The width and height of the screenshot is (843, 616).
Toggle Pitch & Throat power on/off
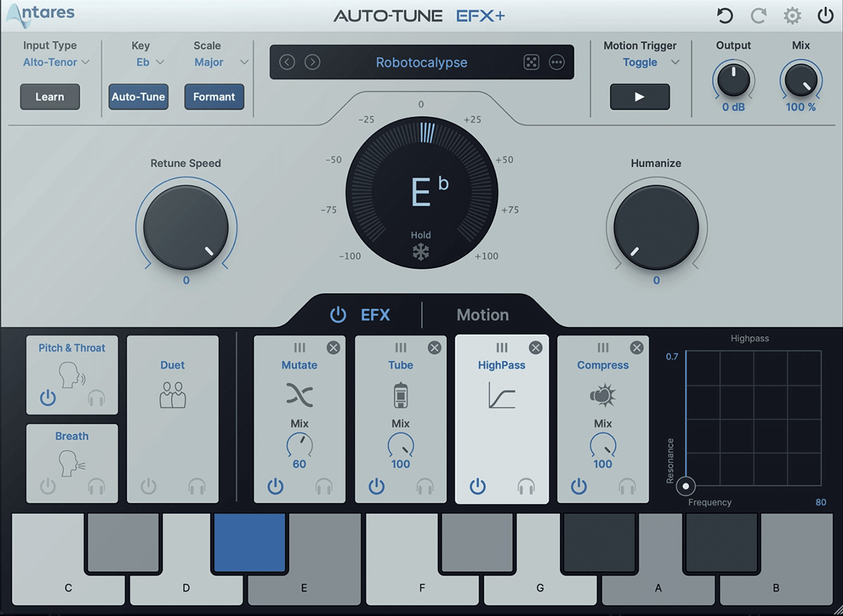tap(48, 398)
